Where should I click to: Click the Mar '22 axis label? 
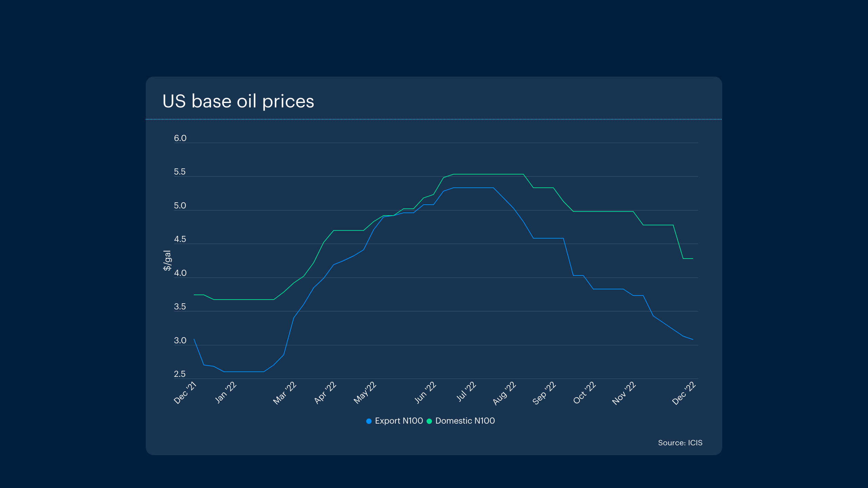(x=285, y=393)
